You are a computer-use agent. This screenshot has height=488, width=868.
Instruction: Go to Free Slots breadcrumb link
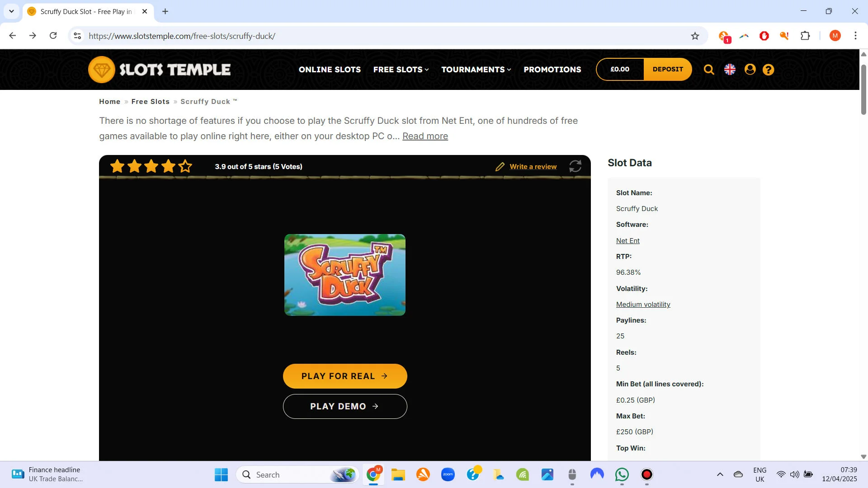coord(151,102)
